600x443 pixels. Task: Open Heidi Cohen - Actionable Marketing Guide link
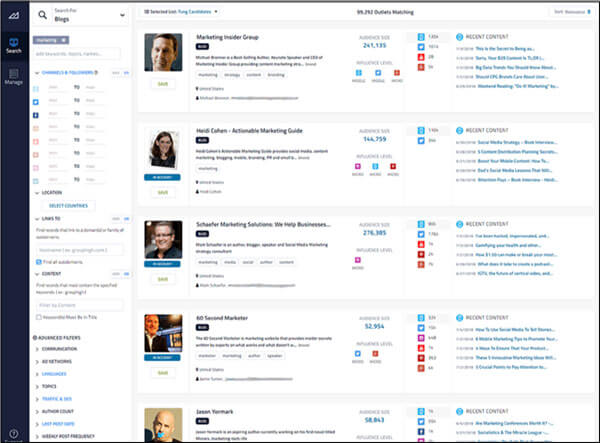[x=249, y=131]
